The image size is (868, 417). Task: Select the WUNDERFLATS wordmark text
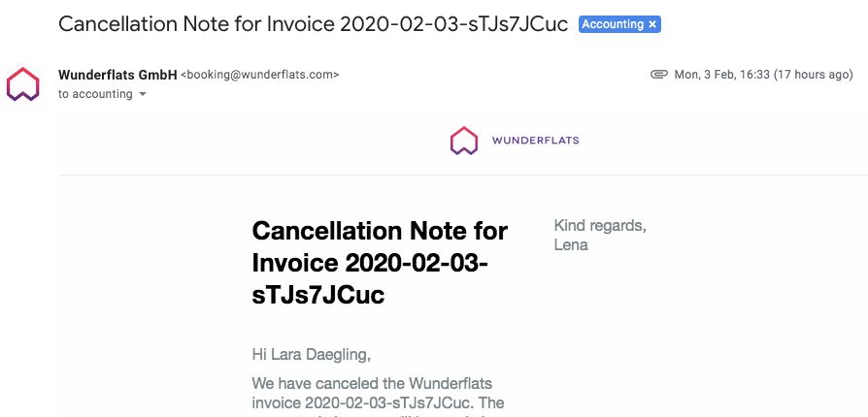click(535, 141)
